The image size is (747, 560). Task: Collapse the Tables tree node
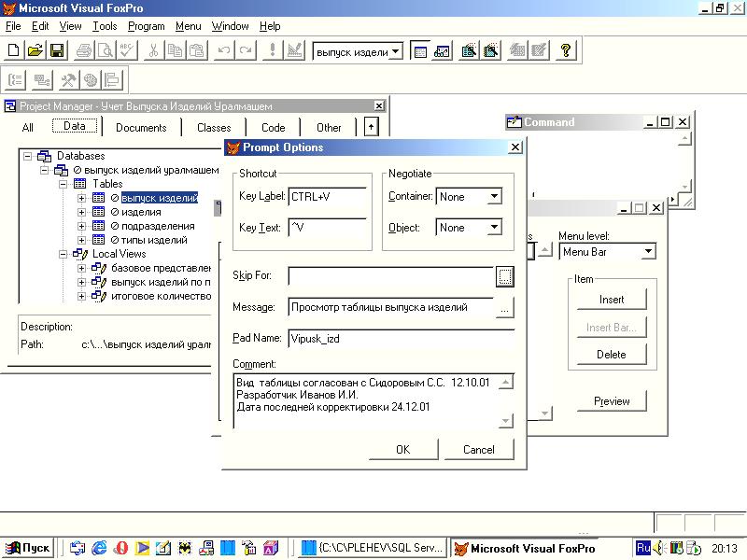pos(63,184)
